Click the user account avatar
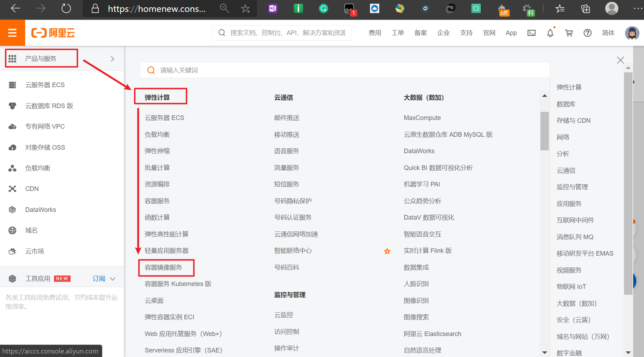The height and width of the screenshot is (357, 644). coord(632,33)
